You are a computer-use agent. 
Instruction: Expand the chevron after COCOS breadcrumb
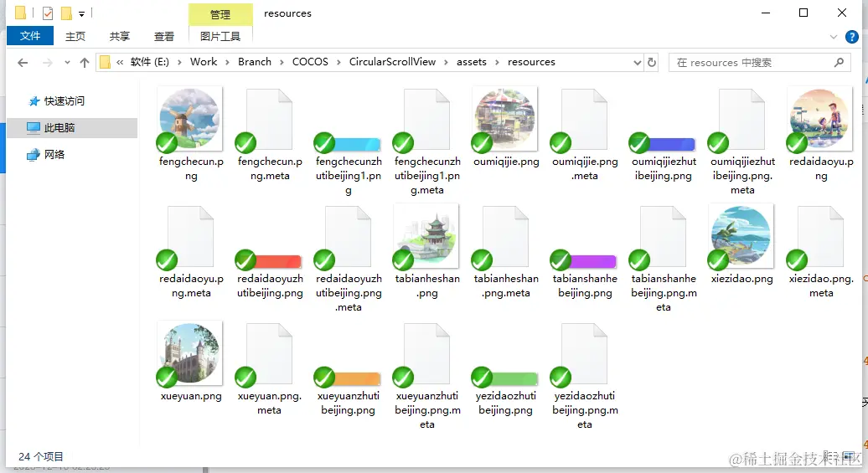pos(338,63)
